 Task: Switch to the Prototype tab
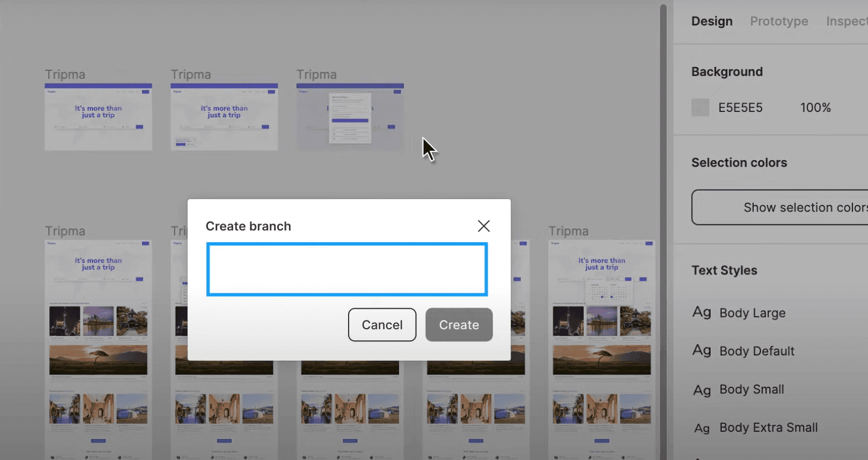coord(779,21)
